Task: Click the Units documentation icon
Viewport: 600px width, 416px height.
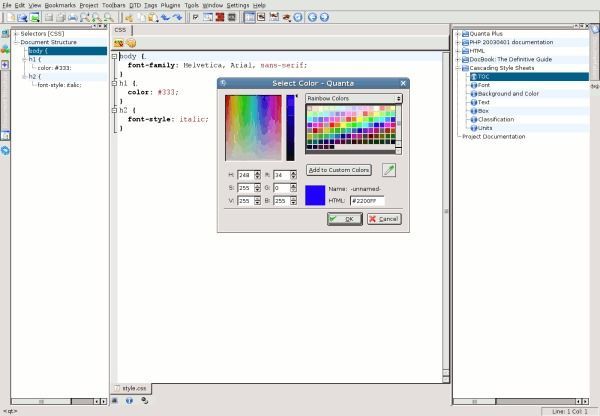Action: coord(473,127)
